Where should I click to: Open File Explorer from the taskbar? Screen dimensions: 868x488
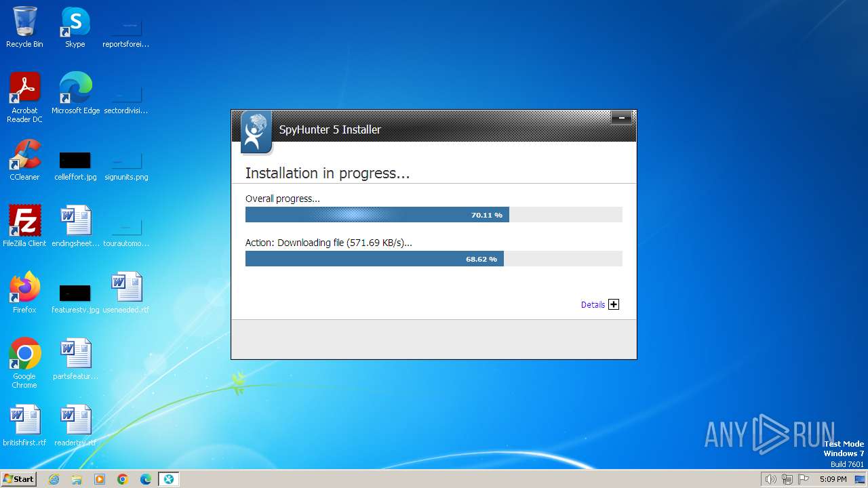[x=77, y=479]
